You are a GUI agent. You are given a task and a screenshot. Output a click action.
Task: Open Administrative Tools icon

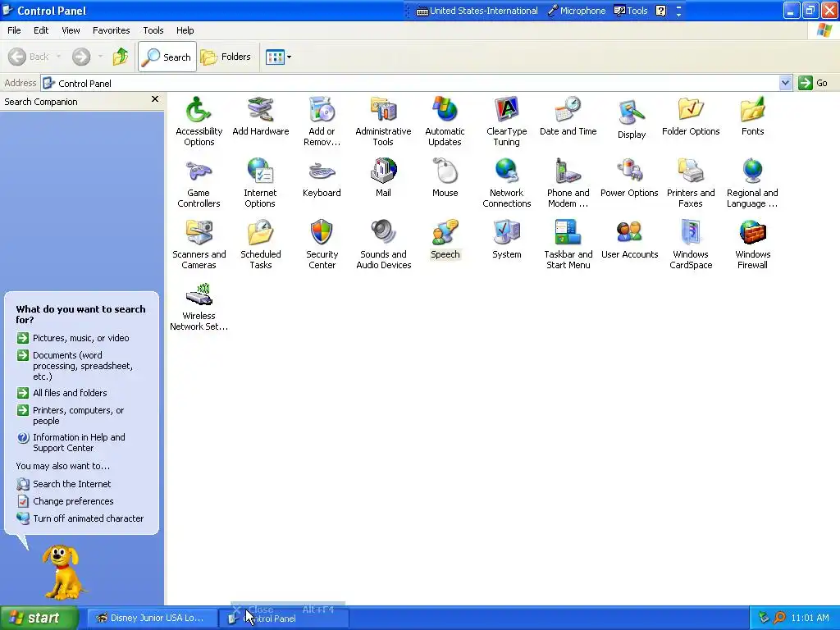383,121
